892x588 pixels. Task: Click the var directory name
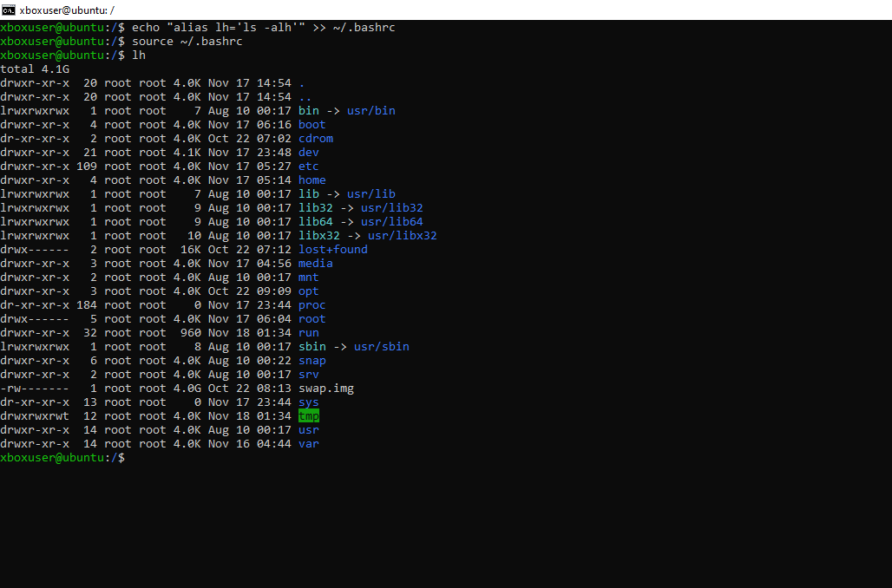[308, 444]
